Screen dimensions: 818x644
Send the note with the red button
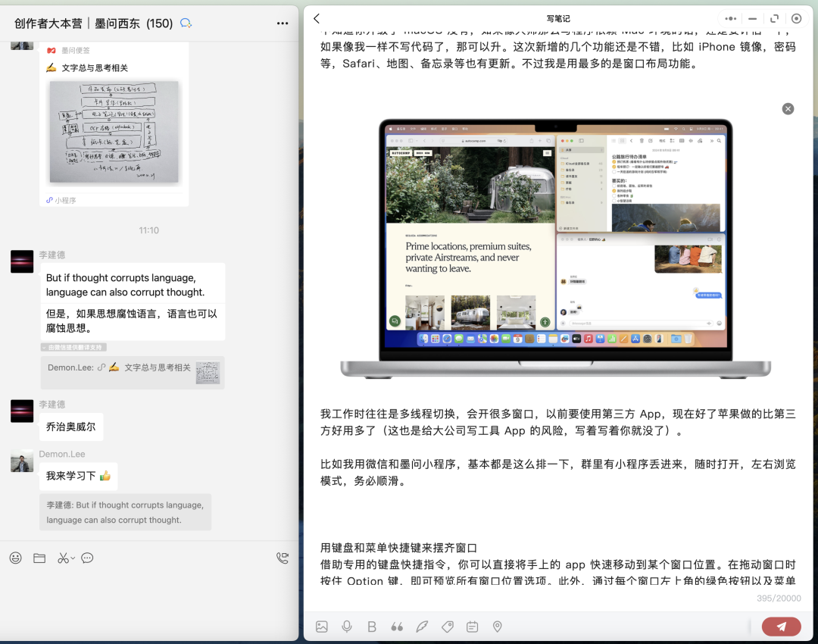coord(781,627)
